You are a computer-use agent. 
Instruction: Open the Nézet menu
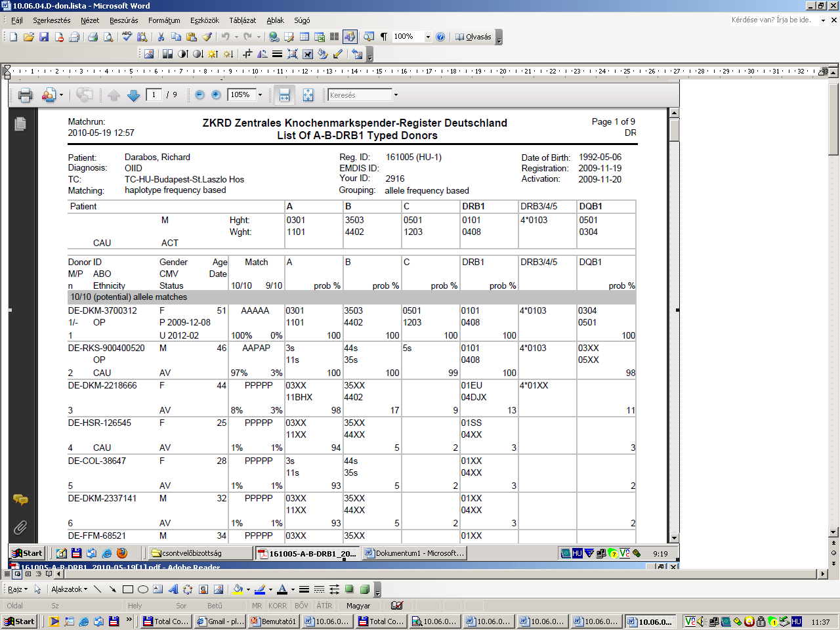tap(90, 20)
